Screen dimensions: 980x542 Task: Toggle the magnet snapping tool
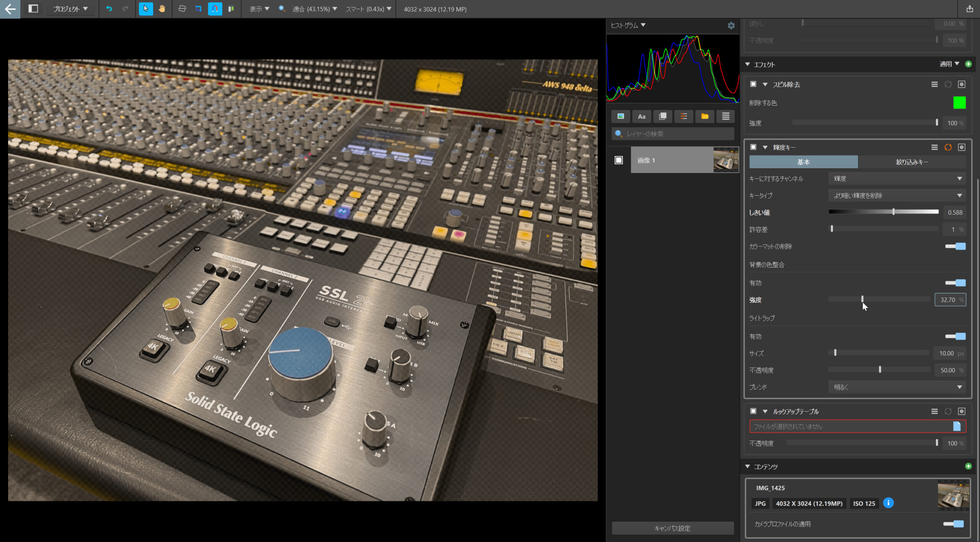click(x=215, y=9)
